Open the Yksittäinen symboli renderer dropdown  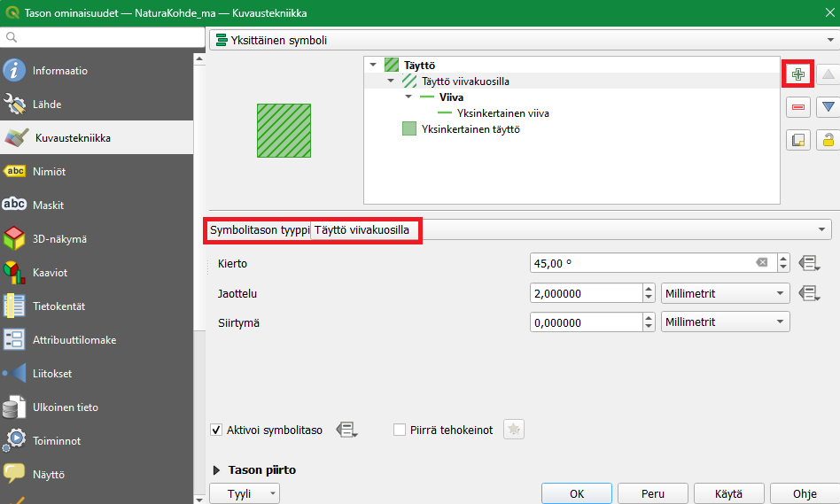(x=524, y=40)
